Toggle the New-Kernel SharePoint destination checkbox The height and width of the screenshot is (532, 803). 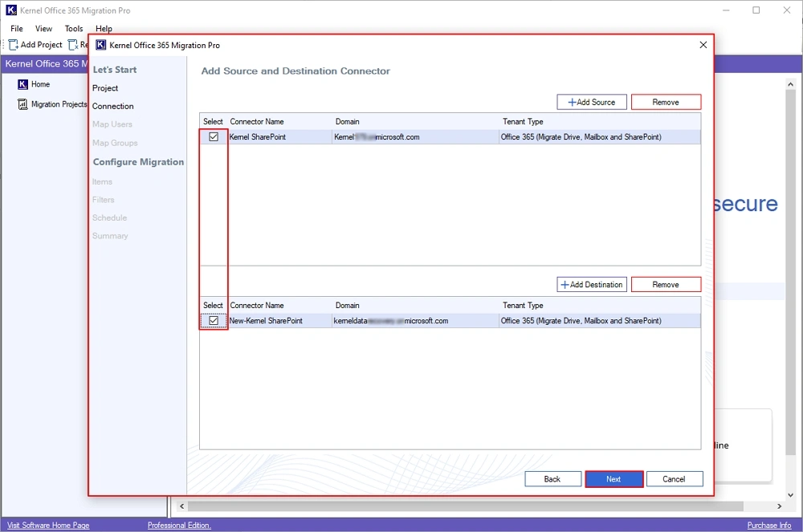pos(214,321)
